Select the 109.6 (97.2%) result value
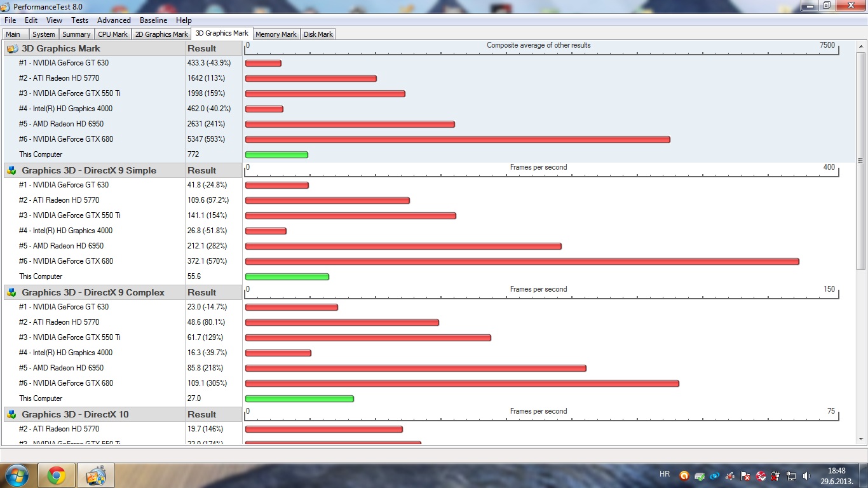This screenshot has height=488, width=868. (208, 200)
